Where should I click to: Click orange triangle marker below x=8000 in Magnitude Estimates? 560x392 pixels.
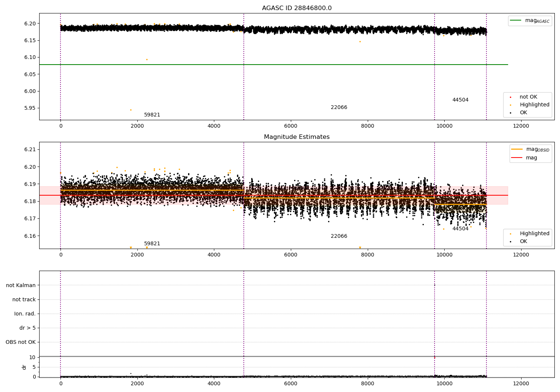[x=360, y=248]
